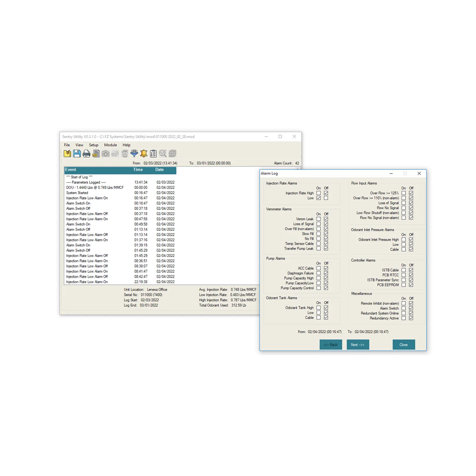Click the blue filter funnel icon
Viewport: 476px width, 476px height.
134,153
